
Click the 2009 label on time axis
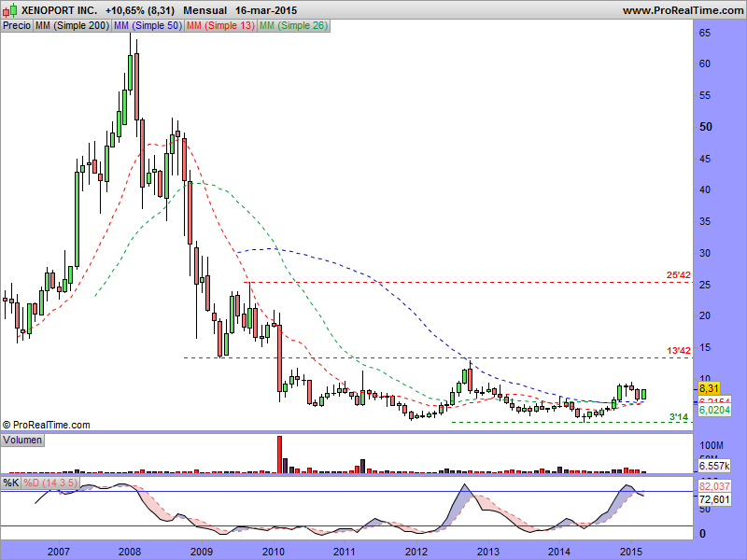tap(202, 552)
